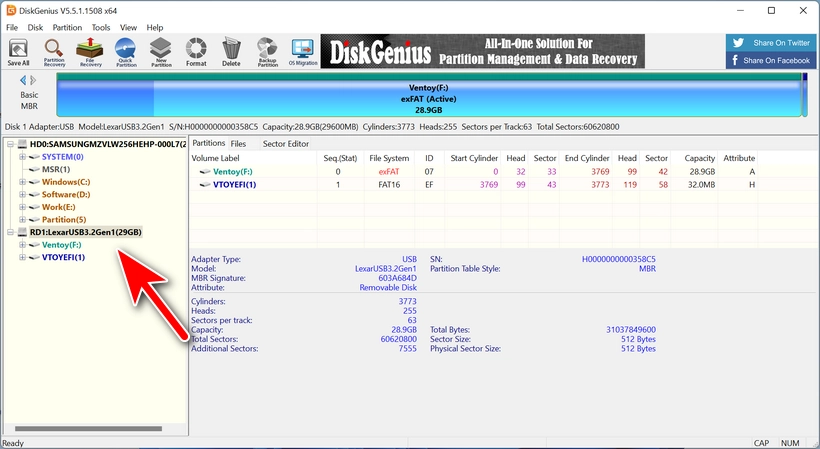Viewport: 820px width, 449px height.
Task: Select RD1:LexarUSB3.2Gen1(29GB) disk
Action: tap(86, 232)
